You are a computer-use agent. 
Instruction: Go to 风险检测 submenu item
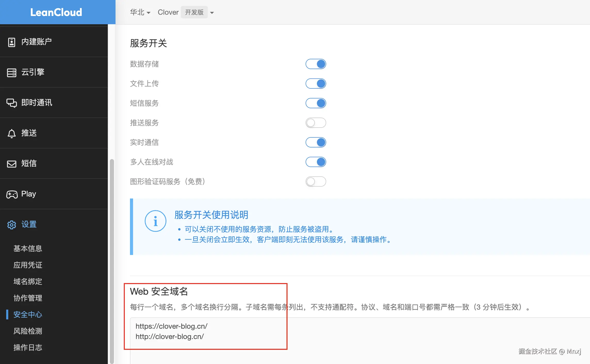pos(28,331)
